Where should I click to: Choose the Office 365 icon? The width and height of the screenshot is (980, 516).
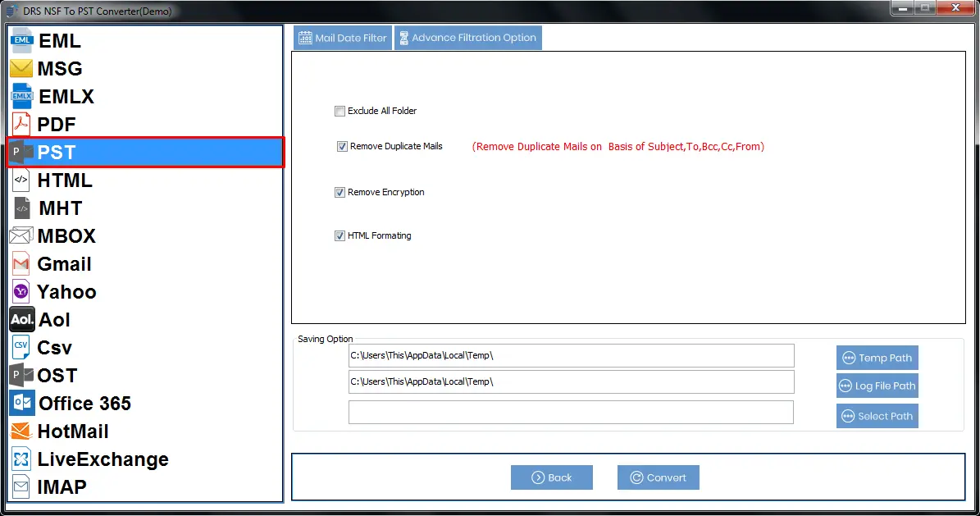[22, 403]
